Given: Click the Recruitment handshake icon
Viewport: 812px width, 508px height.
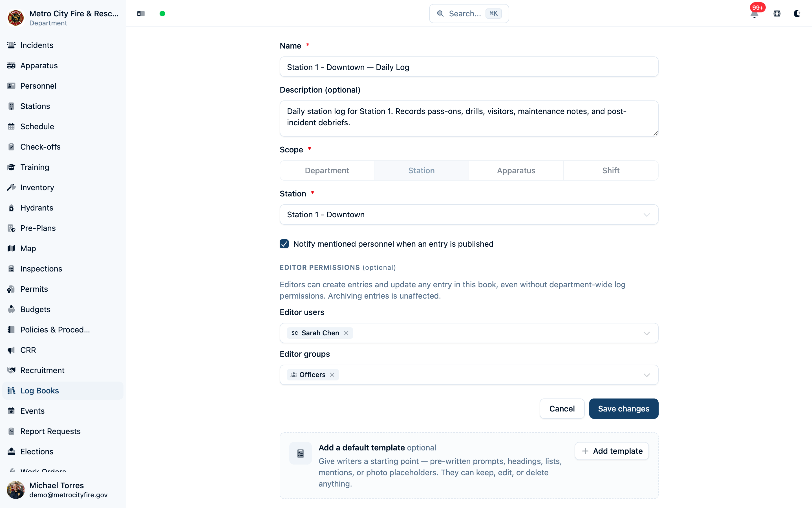Looking at the screenshot, I should [x=11, y=370].
